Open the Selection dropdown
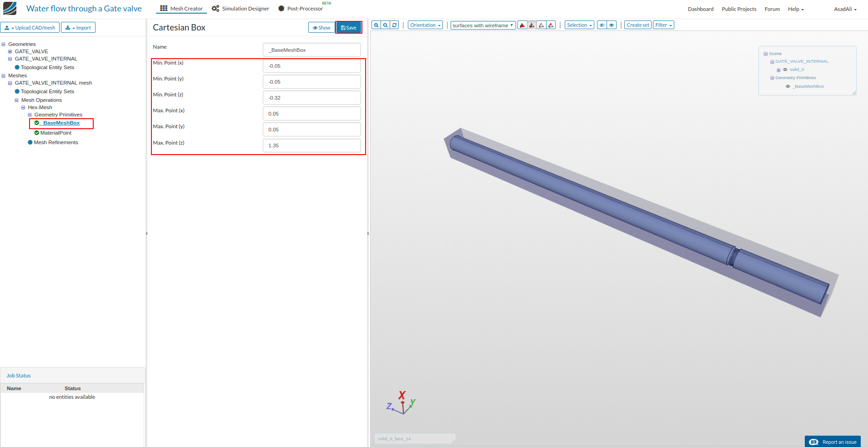This screenshot has height=447, width=868. 579,25
